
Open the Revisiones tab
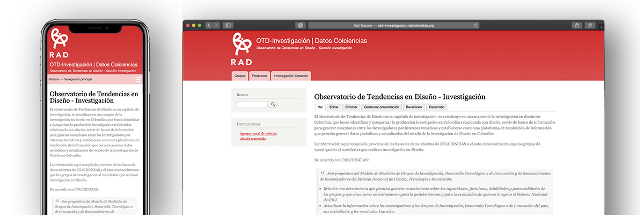pyautogui.click(x=414, y=107)
